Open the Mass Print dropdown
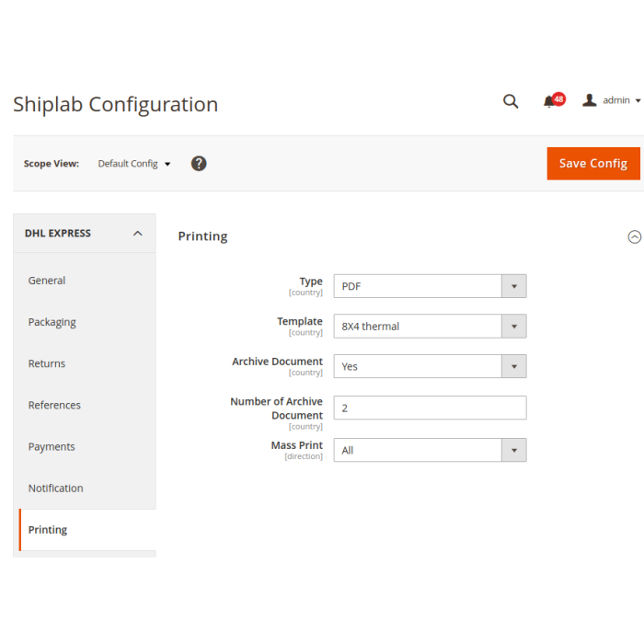 [430, 450]
